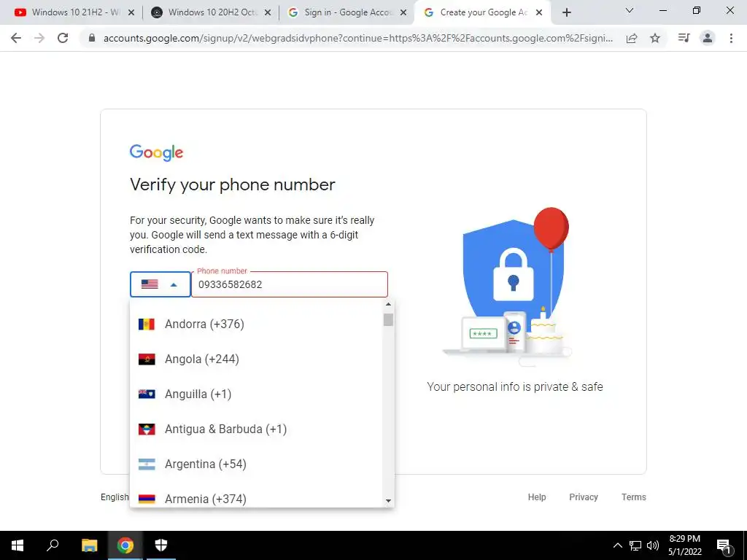747x560 pixels.
Task: Switch to the Windows 10 21H2 YouTube tab
Action: click(74, 12)
